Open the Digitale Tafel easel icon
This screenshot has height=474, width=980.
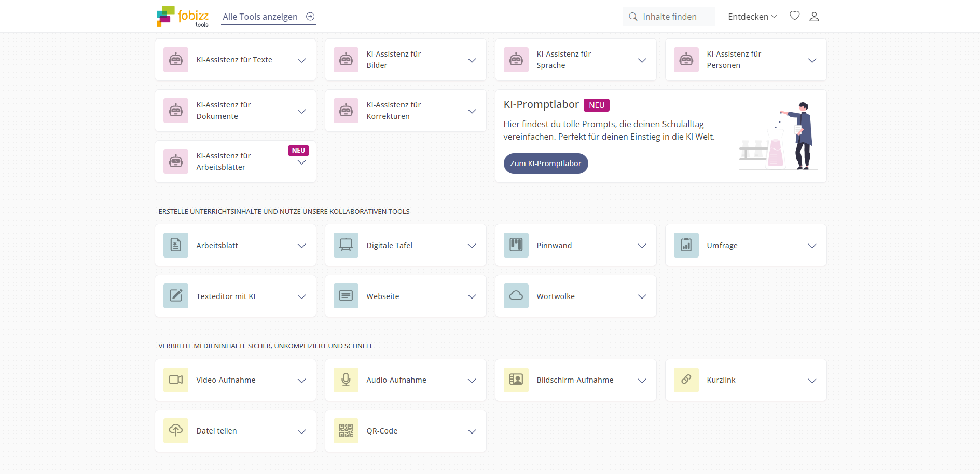pos(346,245)
